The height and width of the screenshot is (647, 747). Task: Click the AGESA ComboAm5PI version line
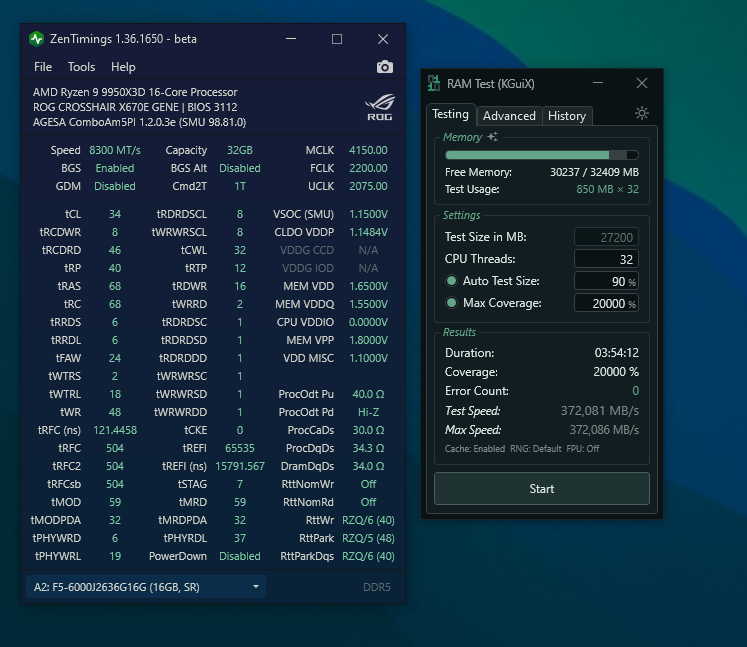coord(140,122)
